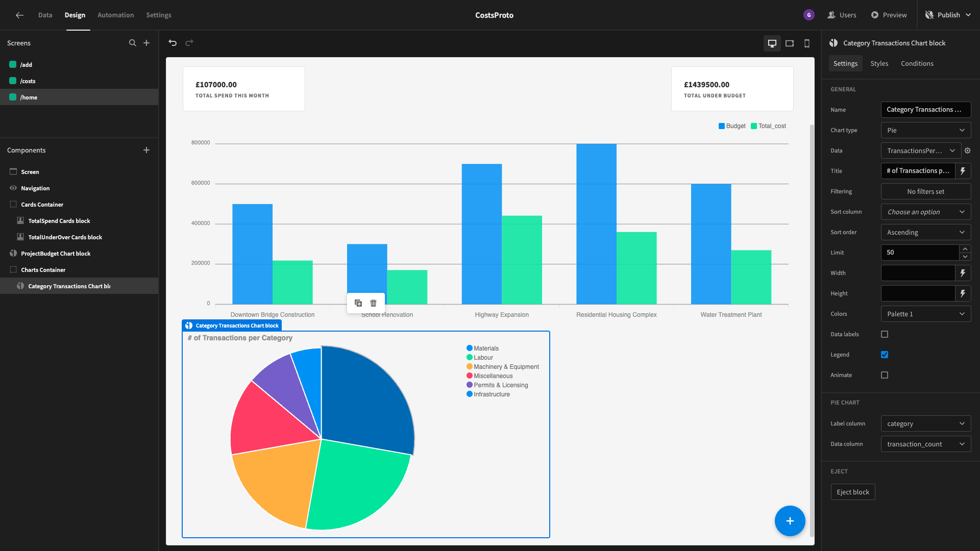Switch to the Styles tab

pos(879,63)
